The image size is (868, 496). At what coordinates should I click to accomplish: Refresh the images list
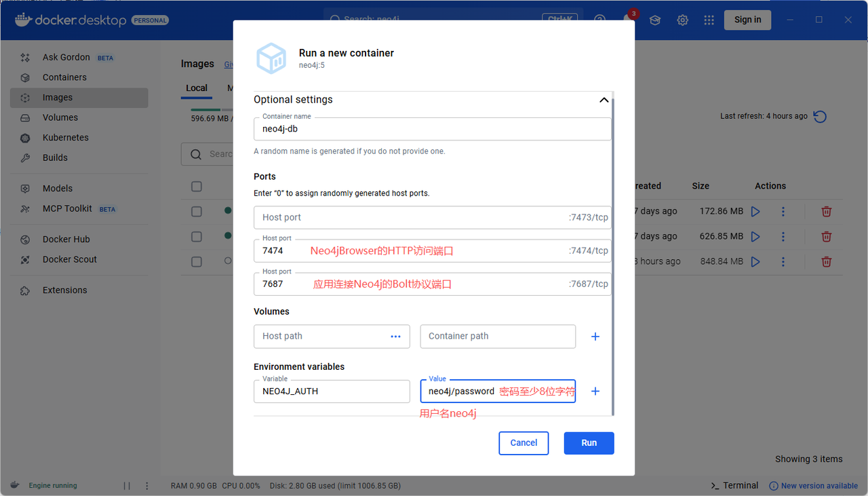tap(820, 116)
